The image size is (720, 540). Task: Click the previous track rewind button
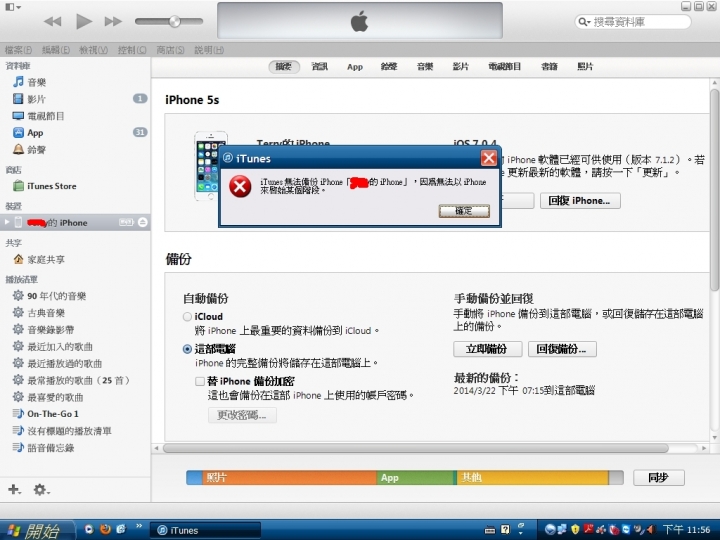[x=52, y=21]
